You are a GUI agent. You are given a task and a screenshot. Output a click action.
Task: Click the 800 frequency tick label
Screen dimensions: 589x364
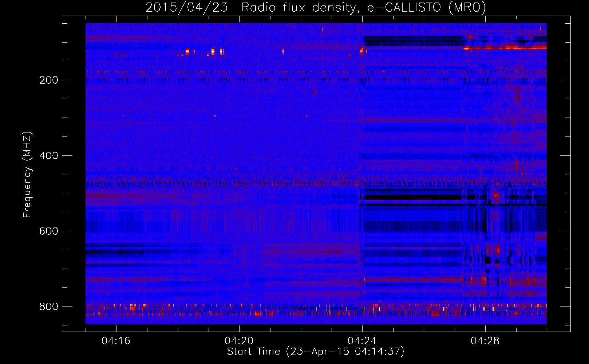[49, 307]
